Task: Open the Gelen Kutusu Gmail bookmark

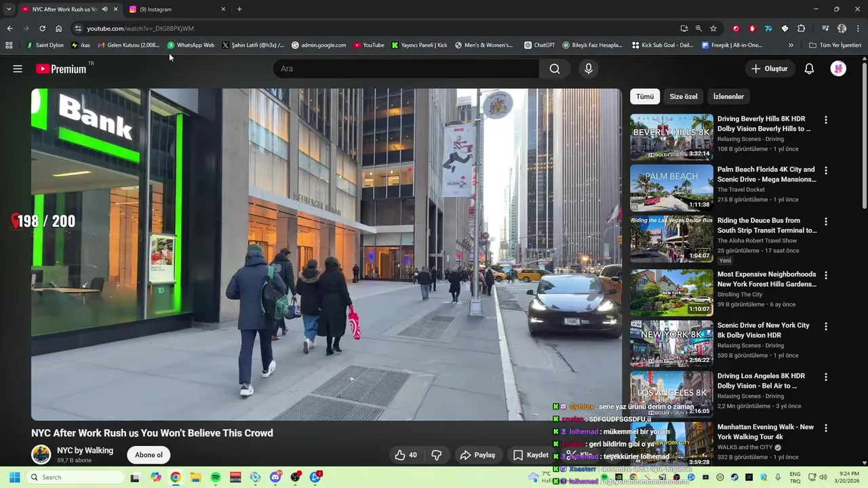Action: (128, 45)
